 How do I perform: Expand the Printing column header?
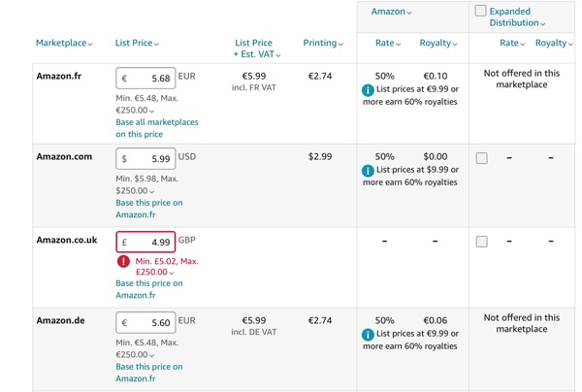coord(323,43)
